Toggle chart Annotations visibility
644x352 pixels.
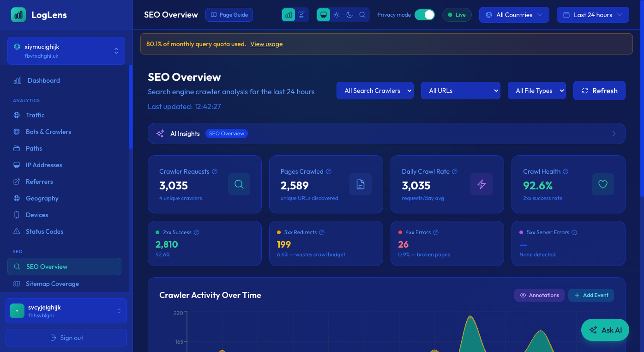(539, 295)
